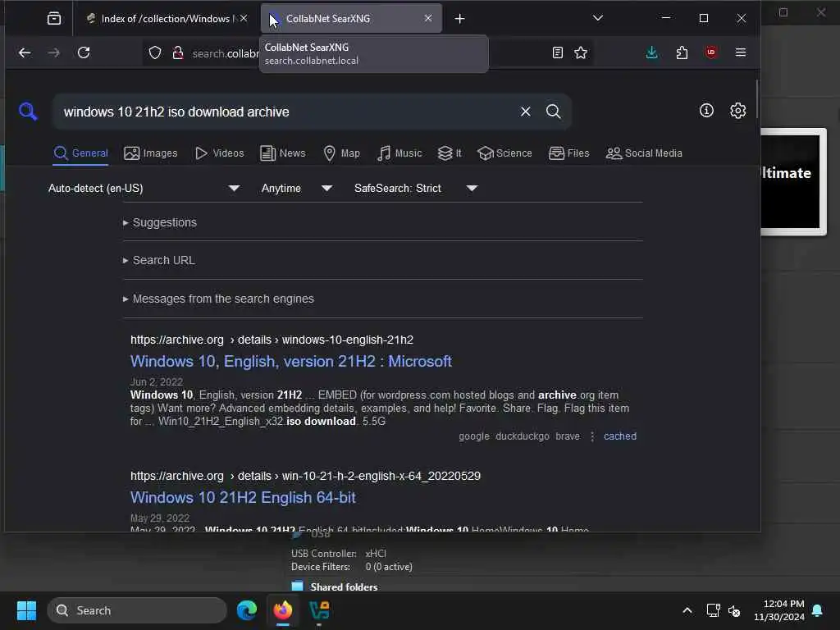Click the uBlock Origin extension icon
This screenshot has height=630, width=840.
click(x=711, y=52)
